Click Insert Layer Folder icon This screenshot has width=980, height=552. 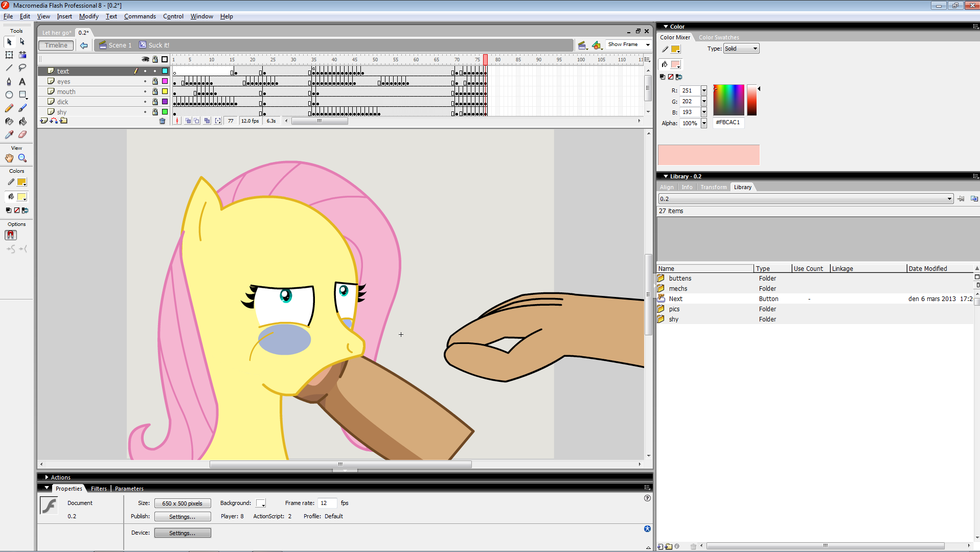pos(63,121)
